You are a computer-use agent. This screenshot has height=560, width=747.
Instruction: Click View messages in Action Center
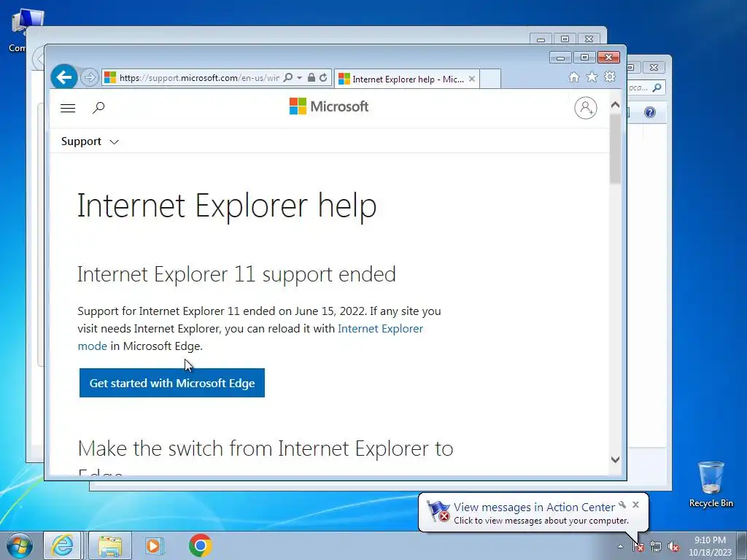[x=534, y=507]
